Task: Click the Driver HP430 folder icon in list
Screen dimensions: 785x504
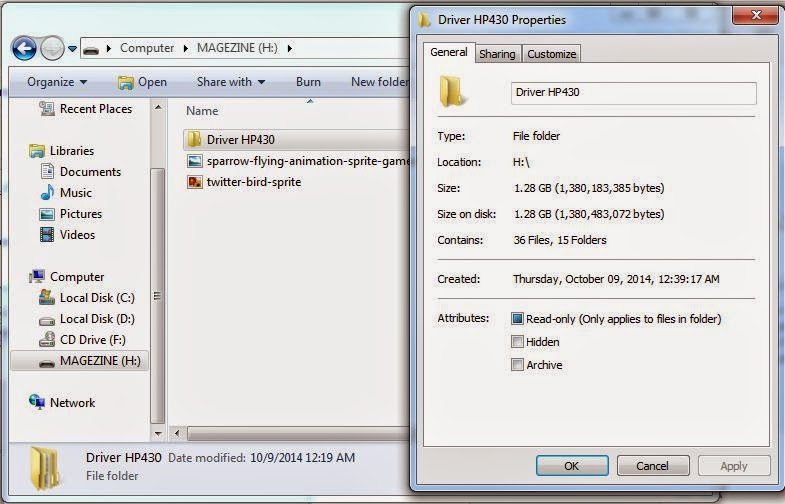Action: tap(194, 139)
